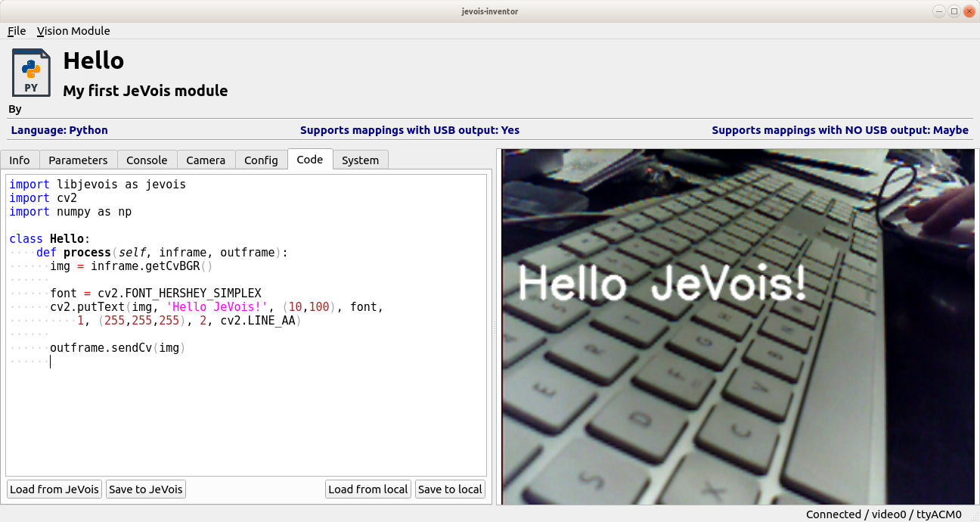The image size is (980, 522).
Task: Click the splitter handle between code and video
Action: (495, 326)
